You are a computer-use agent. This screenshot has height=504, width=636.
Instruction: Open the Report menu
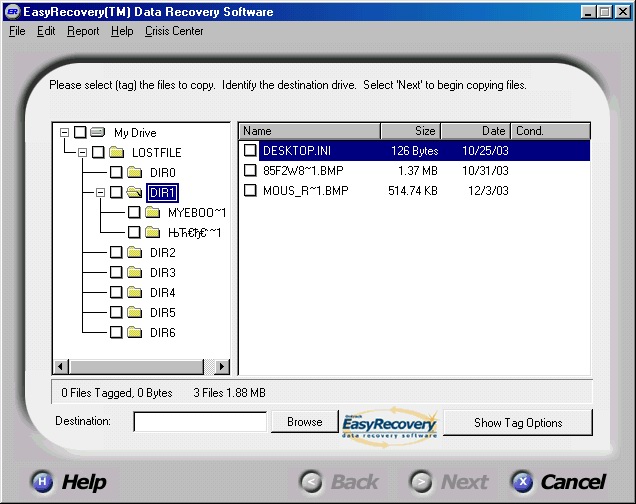[83, 31]
